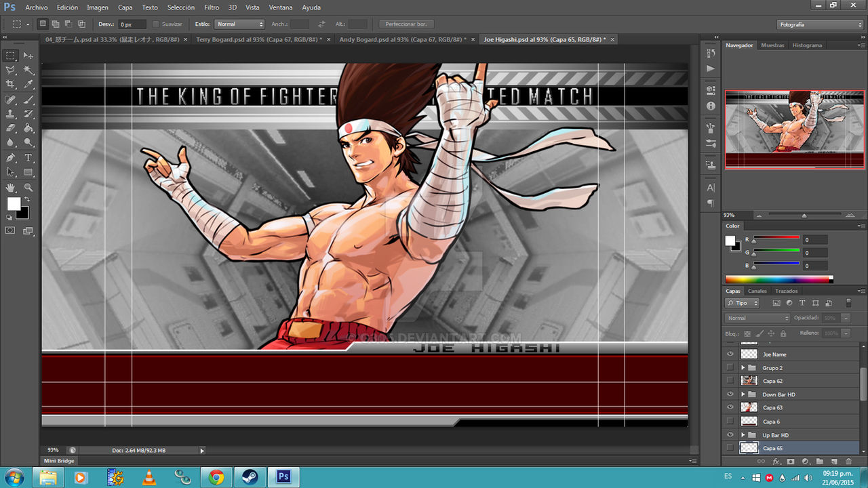868x488 pixels.
Task: Toggle the Suavizar checkbox
Action: [x=156, y=24]
